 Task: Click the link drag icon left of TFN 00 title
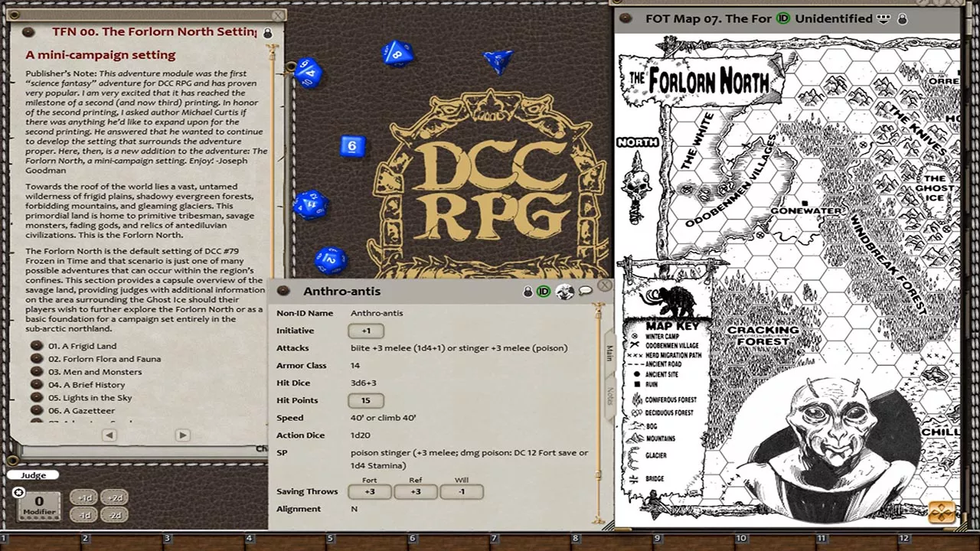pos(28,32)
